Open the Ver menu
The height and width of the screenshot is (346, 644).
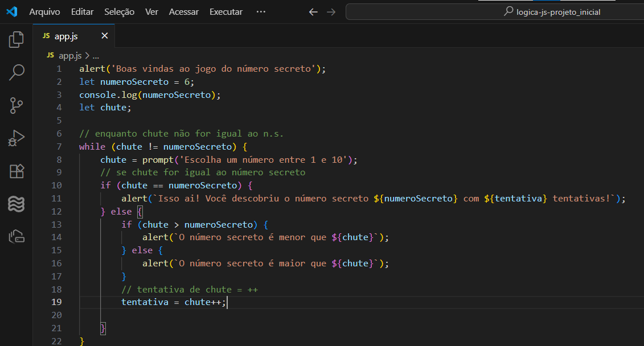[x=151, y=12]
